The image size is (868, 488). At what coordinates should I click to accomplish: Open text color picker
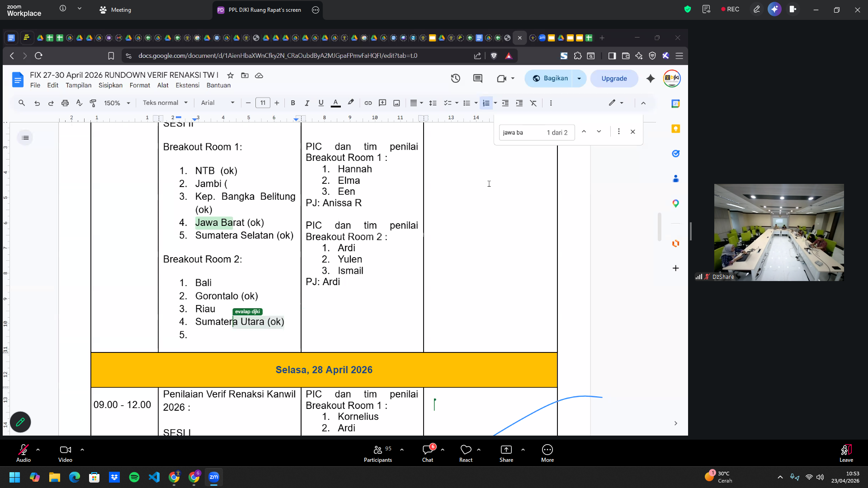point(335,103)
